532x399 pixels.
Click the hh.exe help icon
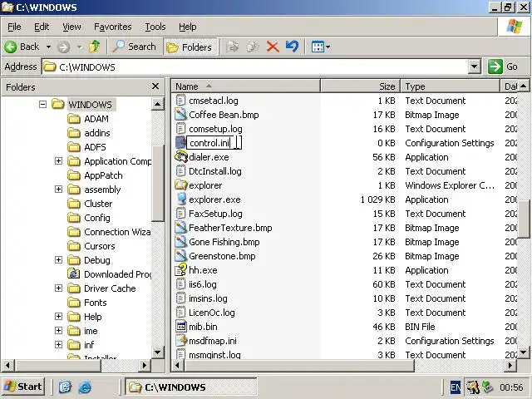click(181, 269)
